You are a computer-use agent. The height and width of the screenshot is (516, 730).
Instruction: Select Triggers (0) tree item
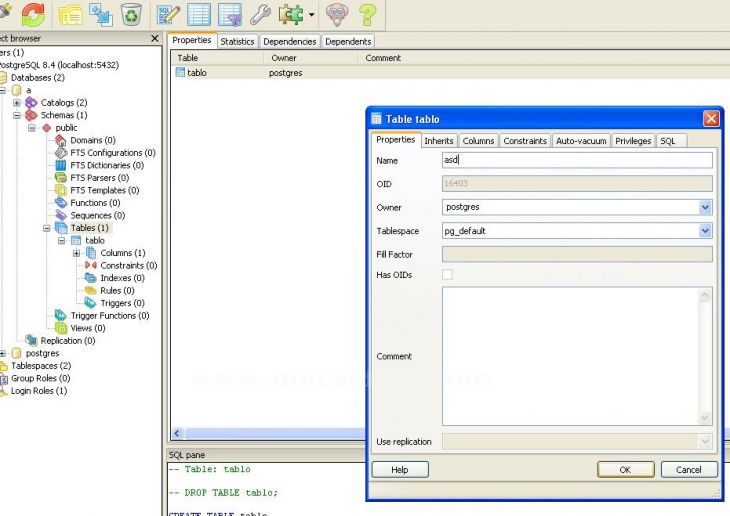pos(122,303)
